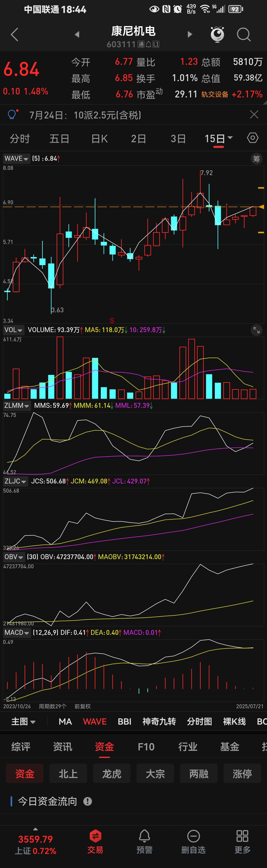This screenshot has width=267, height=868.
Task: Switch to 日K chart tab
Action: pos(99,138)
